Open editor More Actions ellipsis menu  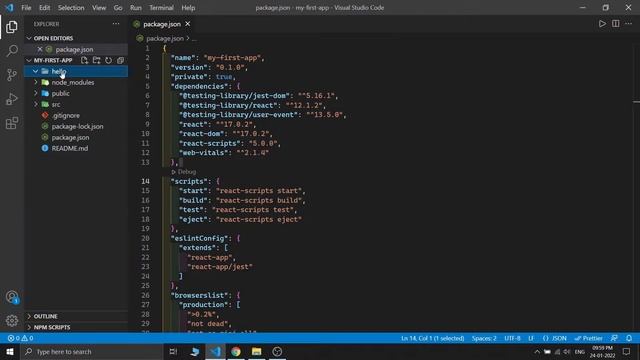629,24
